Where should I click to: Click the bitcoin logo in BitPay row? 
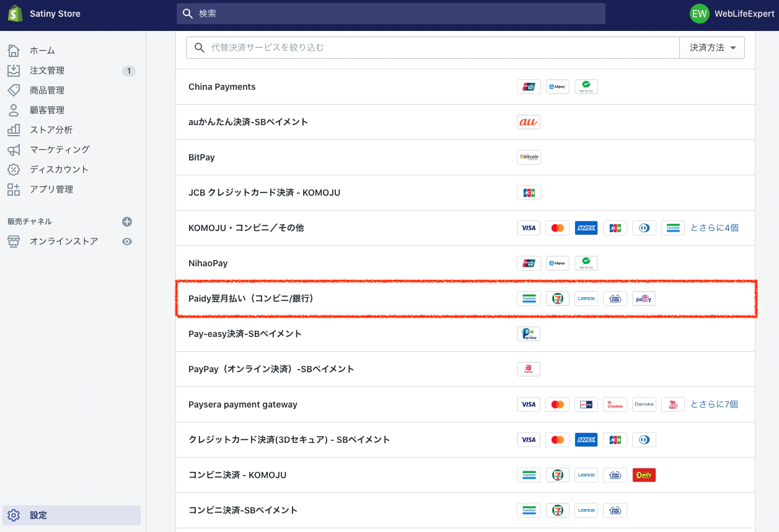tap(528, 157)
